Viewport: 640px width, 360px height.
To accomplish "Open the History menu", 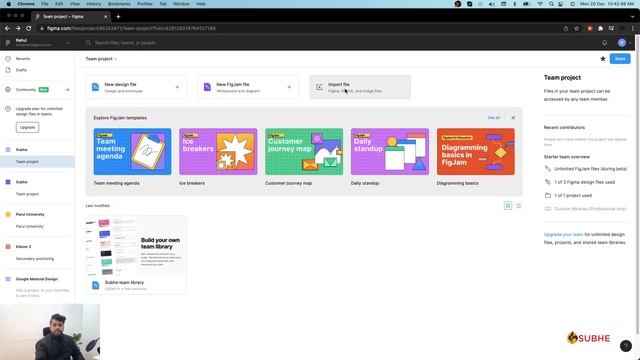I will 93,4.
